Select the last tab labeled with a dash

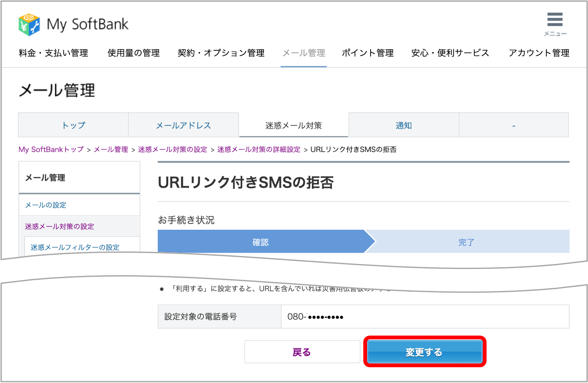[514, 125]
